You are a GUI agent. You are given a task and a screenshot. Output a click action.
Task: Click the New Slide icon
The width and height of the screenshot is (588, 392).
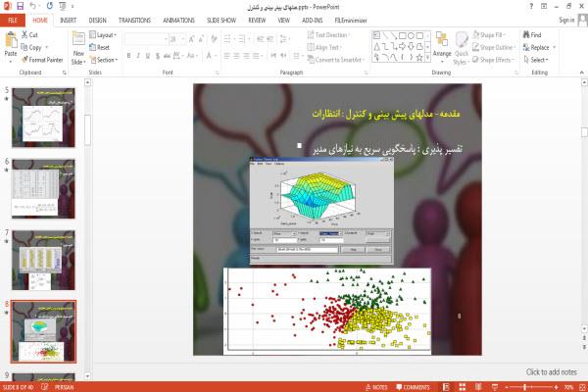tap(78, 39)
